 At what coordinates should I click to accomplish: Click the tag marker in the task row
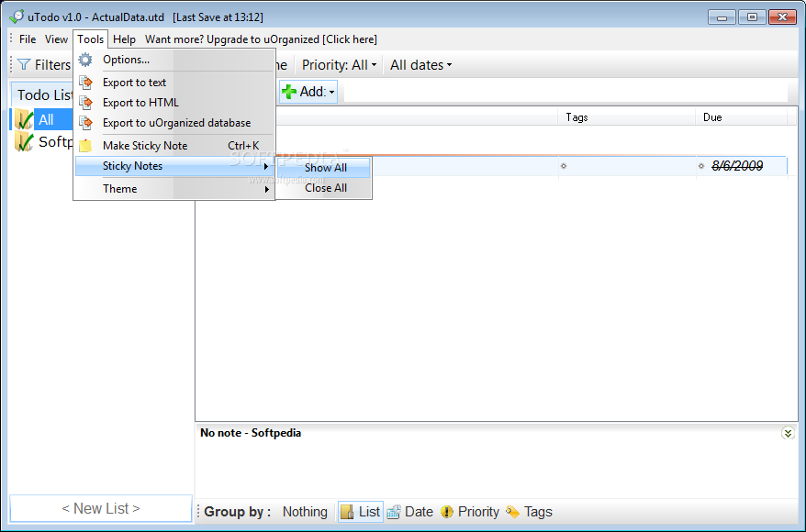[564, 166]
